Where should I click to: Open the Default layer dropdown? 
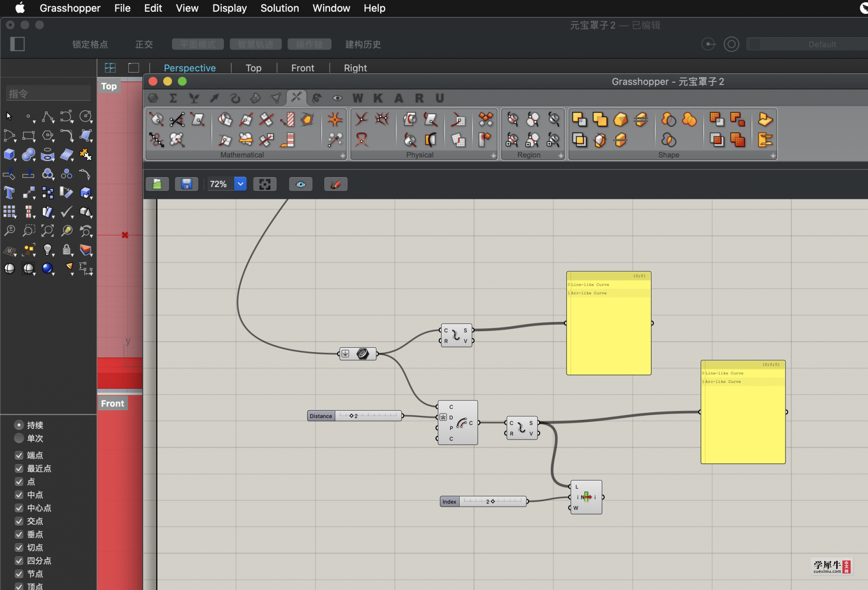coord(807,44)
